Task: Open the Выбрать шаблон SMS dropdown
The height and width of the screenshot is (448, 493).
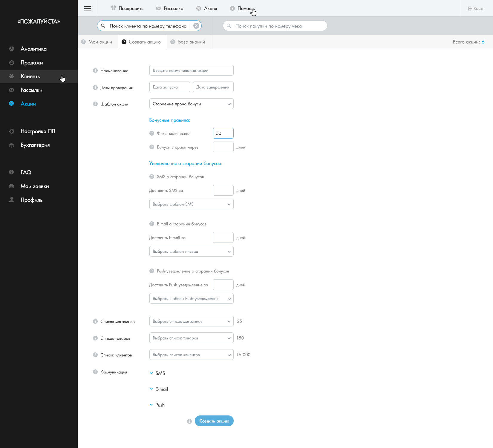Action: (191, 204)
